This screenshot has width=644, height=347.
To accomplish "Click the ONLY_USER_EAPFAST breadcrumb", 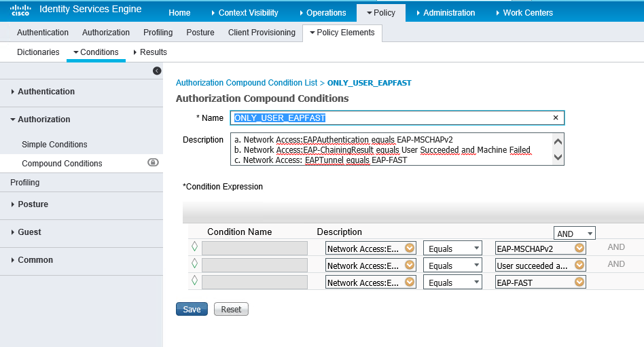I will click(370, 83).
